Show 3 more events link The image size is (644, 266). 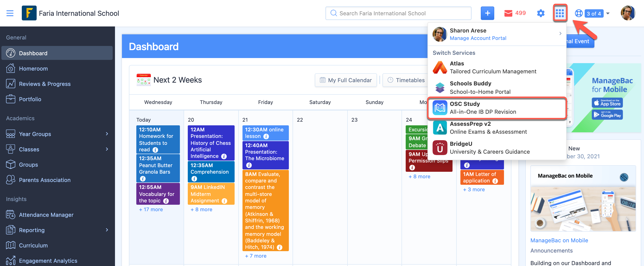click(x=474, y=189)
